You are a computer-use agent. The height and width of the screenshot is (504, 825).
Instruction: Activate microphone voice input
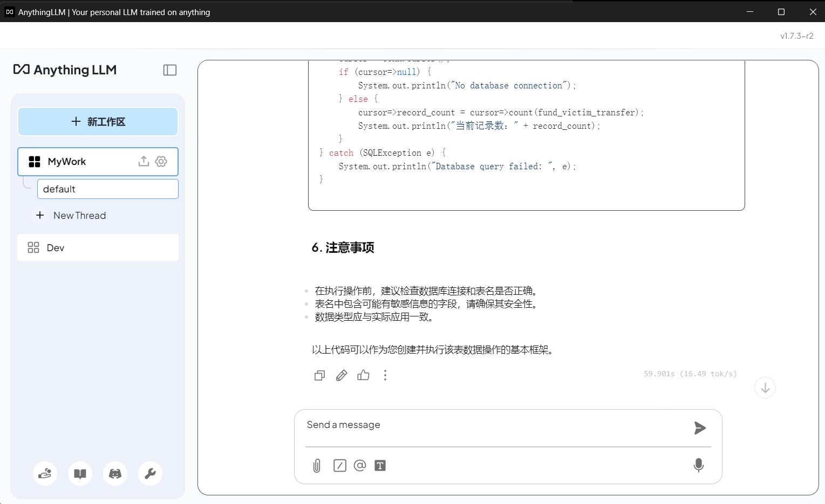tap(698, 465)
